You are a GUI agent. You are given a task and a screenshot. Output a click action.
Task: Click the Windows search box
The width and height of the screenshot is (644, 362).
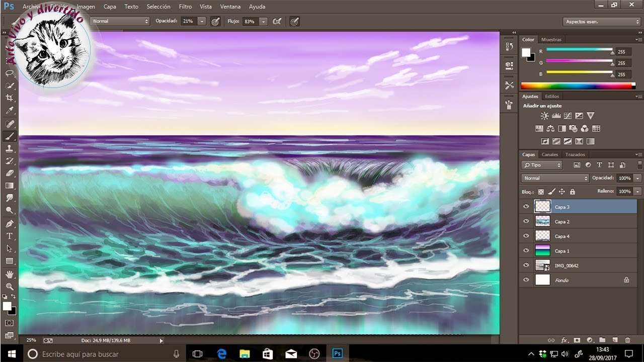(x=104, y=354)
